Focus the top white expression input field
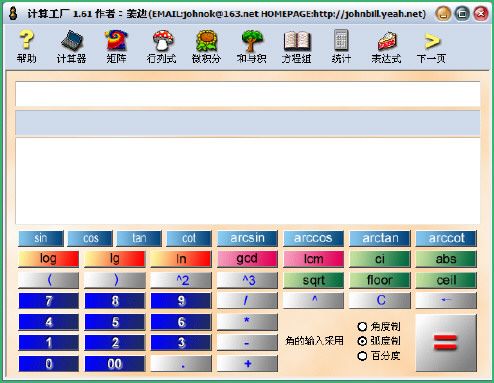The height and width of the screenshot is (383, 494). click(248, 94)
